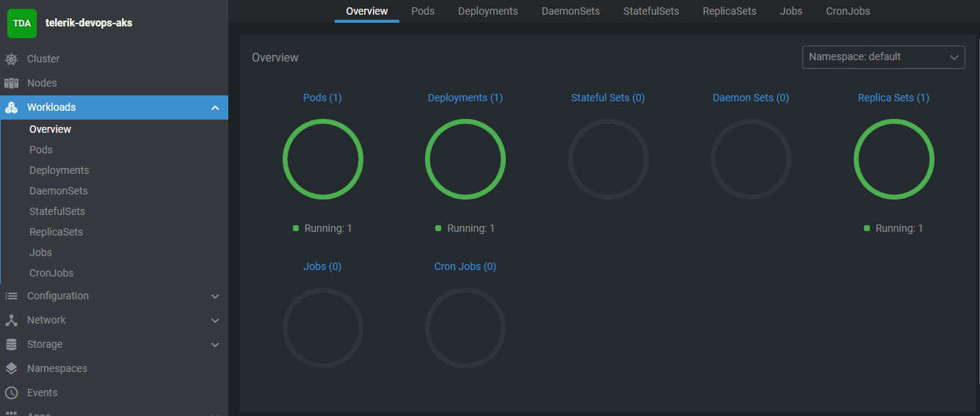Click the empty Stateful Sets donut chart
Image resolution: width=980 pixels, height=416 pixels.
click(608, 159)
